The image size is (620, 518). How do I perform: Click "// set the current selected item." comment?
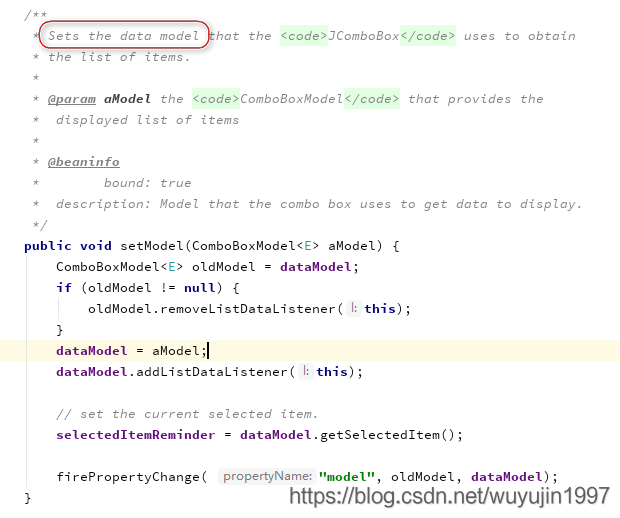click(187, 414)
